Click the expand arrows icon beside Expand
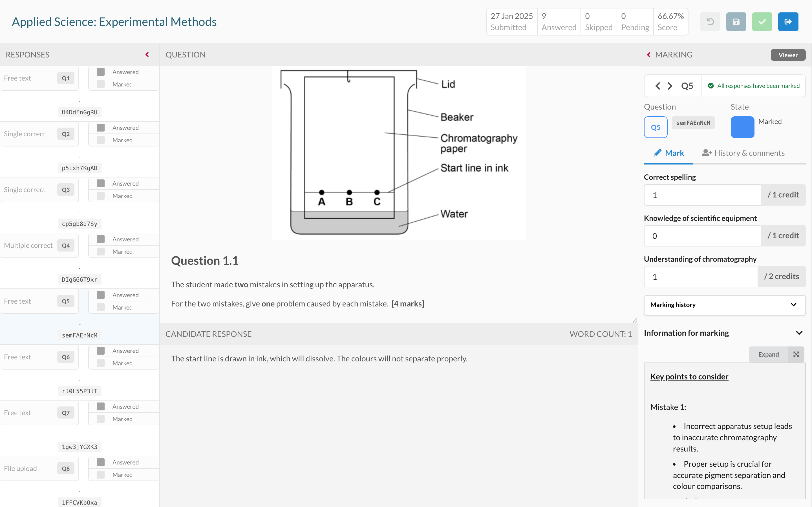Screen dimensions: 812x507 (796, 354)
